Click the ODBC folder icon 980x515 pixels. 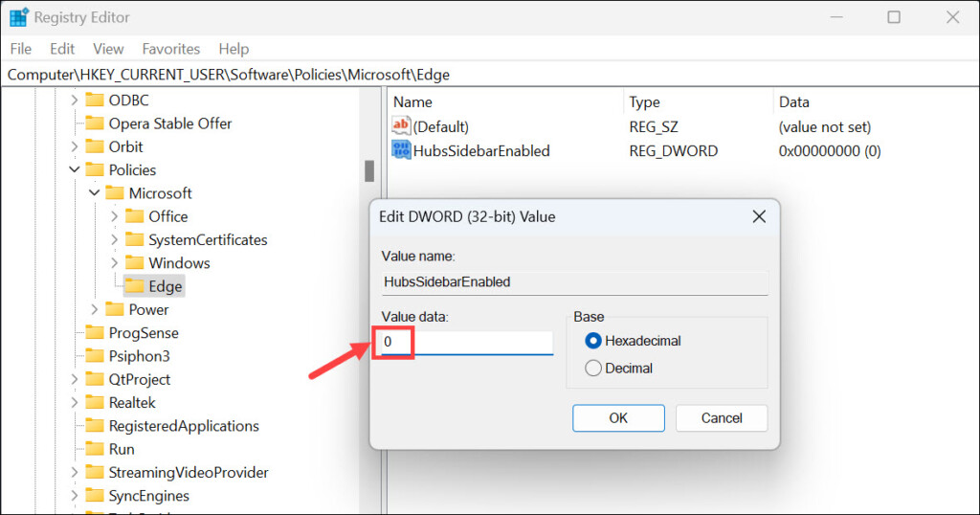coord(95,100)
